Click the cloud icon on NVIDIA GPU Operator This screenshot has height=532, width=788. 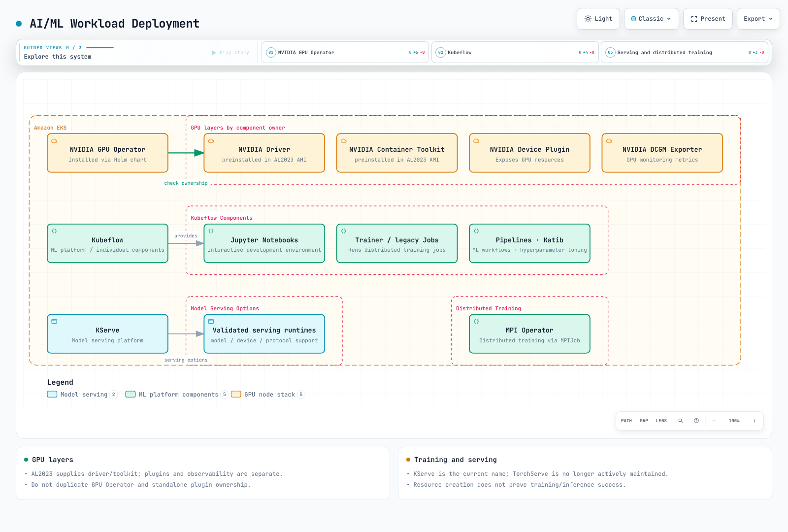pyautogui.click(x=54, y=141)
